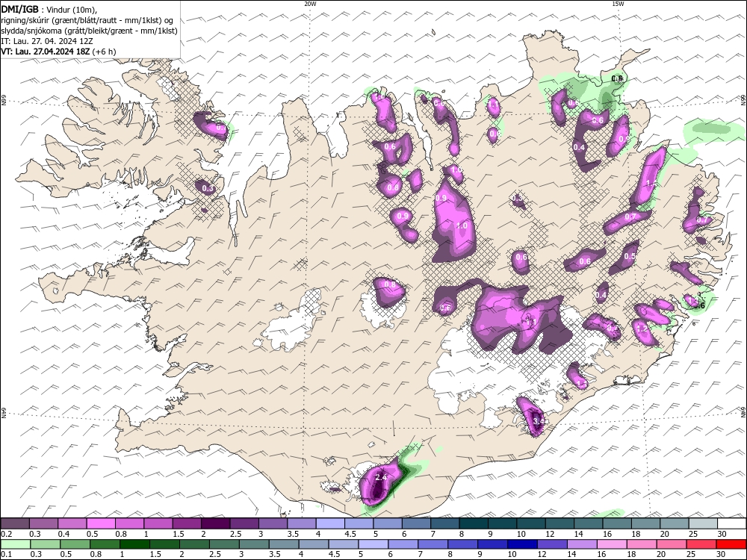Viewport: 747px width, 560px height.
Task: Pick the 0.4 swatch in the snow legend
Action: coord(72,524)
